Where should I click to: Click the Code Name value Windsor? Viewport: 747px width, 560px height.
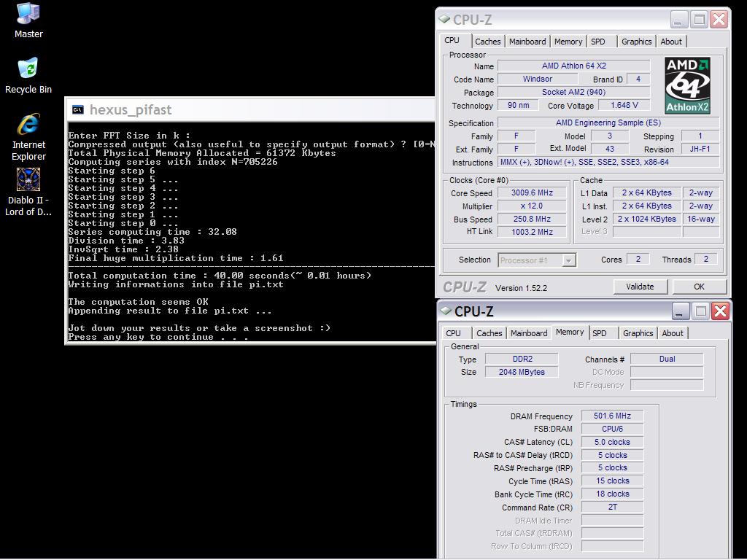(x=538, y=79)
